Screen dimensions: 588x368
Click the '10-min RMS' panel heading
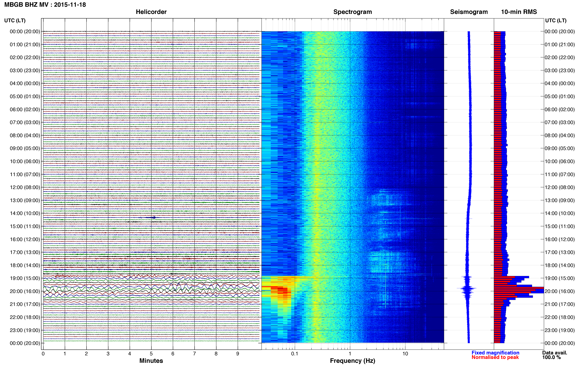(x=519, y=12)
